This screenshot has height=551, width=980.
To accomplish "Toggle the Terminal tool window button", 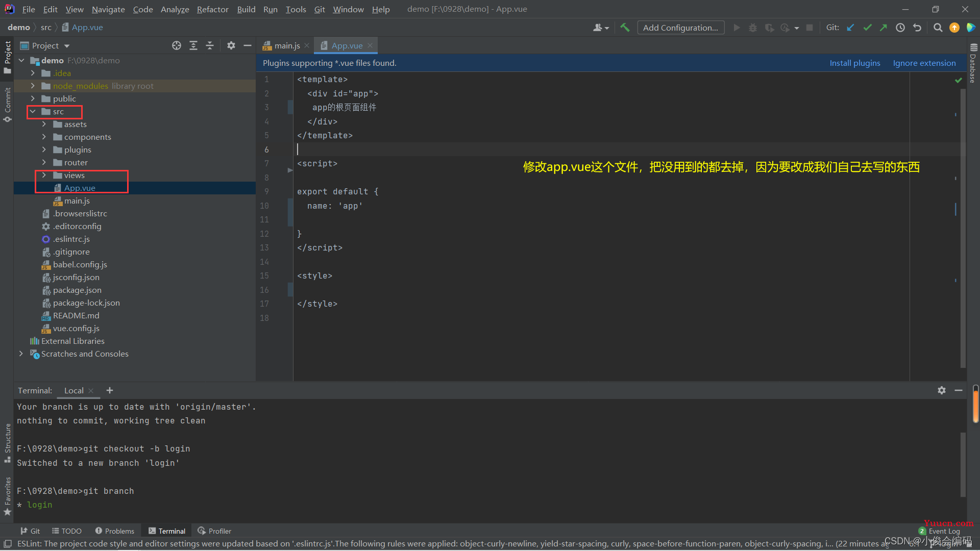I will tap(167, 531).
